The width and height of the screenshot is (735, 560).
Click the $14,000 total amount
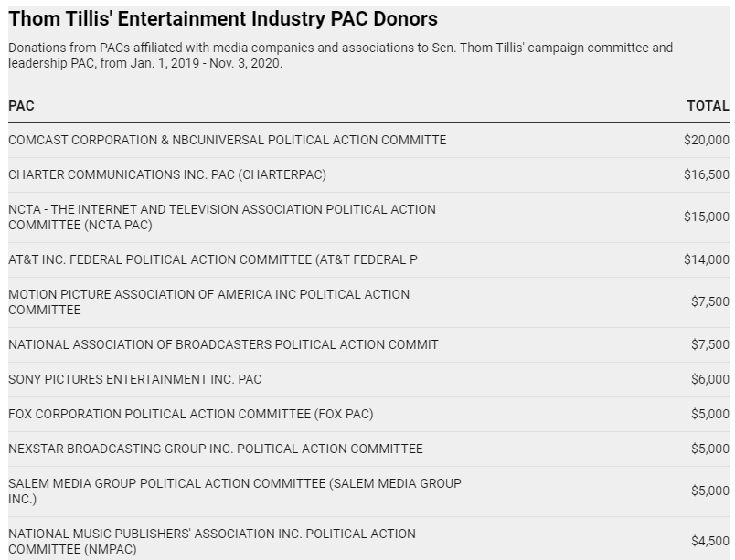pos(706,259)
